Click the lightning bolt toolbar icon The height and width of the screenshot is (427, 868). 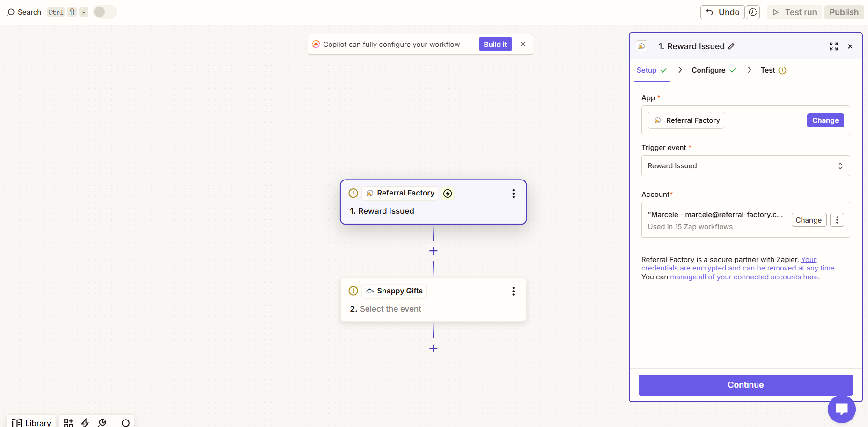85,423
